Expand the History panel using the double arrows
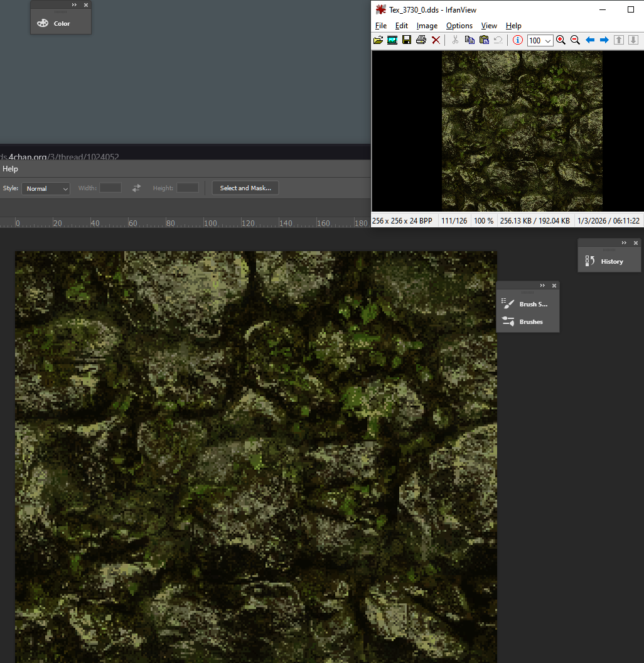This screenshot has width=644, height=663. tap(624, 243)
